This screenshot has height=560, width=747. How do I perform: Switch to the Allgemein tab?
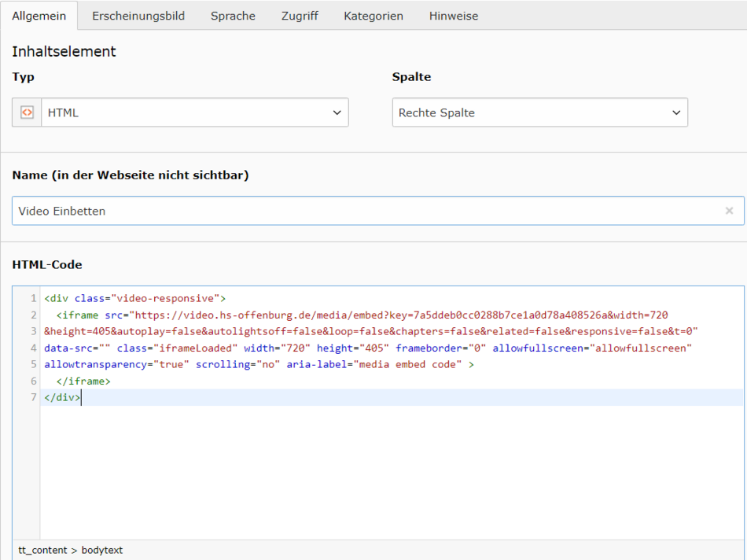[39, 16]
